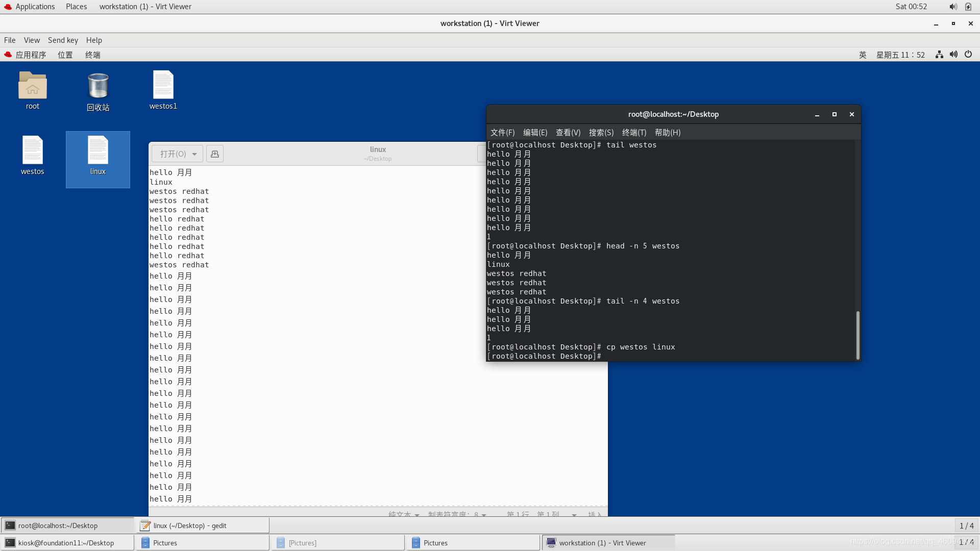The height and width of the screenshot is (551, 980).
Task: Open the terminal 文件(F) menu
Action: 502,132
